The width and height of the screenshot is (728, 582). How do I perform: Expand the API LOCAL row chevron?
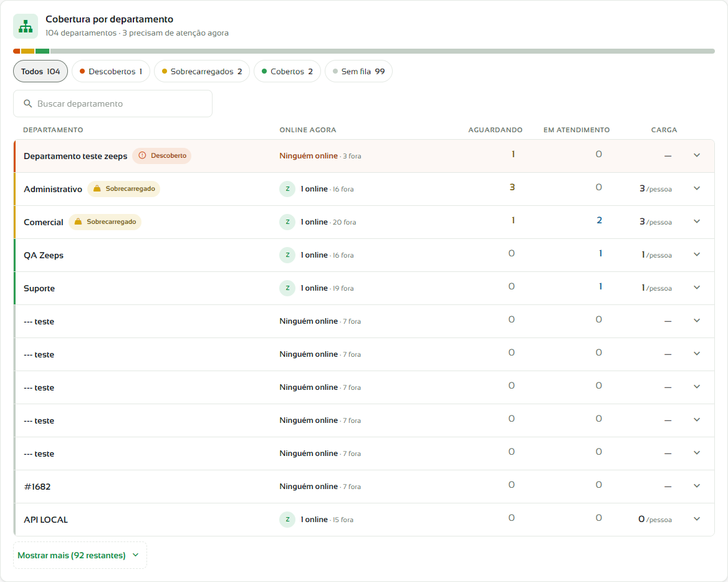pyautogui.click(x=697, y=518)
